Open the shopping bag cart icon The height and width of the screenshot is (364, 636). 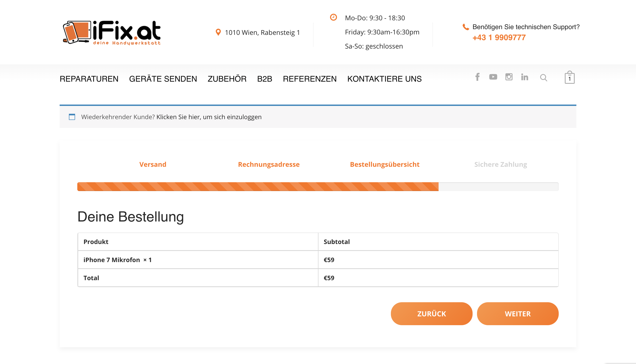(570, 77)
